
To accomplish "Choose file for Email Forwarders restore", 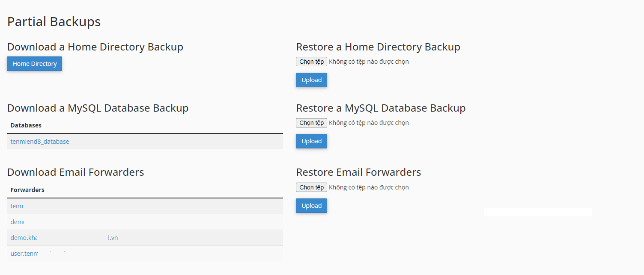I will coord(311,187).
